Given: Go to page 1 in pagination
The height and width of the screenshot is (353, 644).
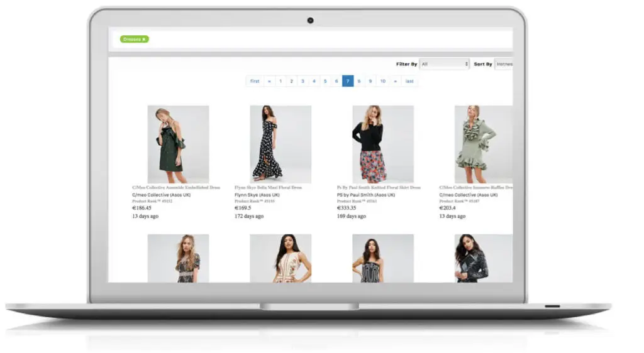Looking at the screenshot, I should tap(280, 81).
